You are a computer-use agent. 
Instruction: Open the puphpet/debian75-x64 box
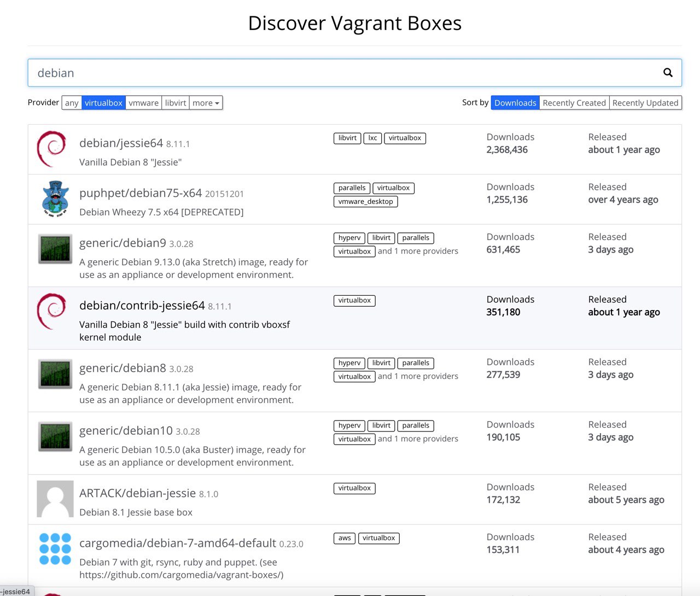141,193
